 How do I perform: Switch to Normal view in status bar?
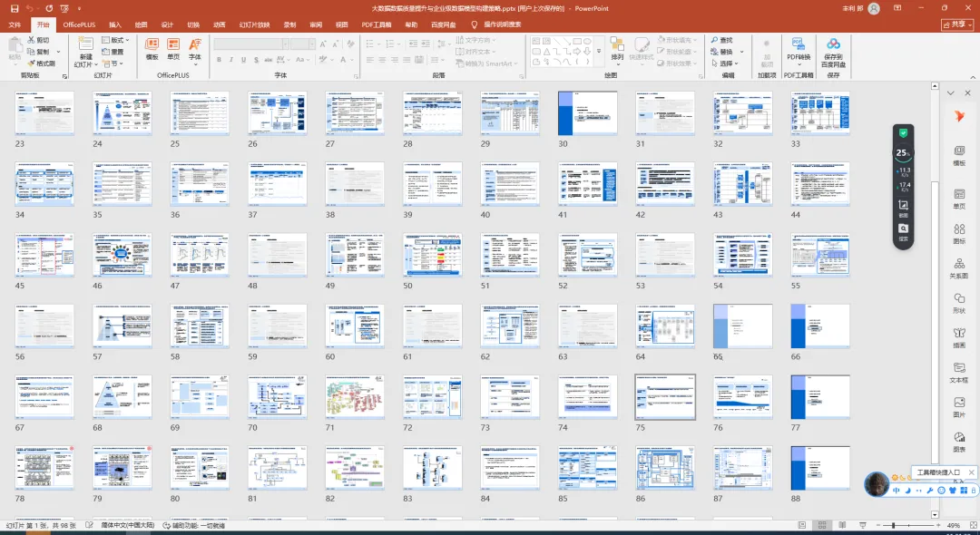(x=802, y=526)
